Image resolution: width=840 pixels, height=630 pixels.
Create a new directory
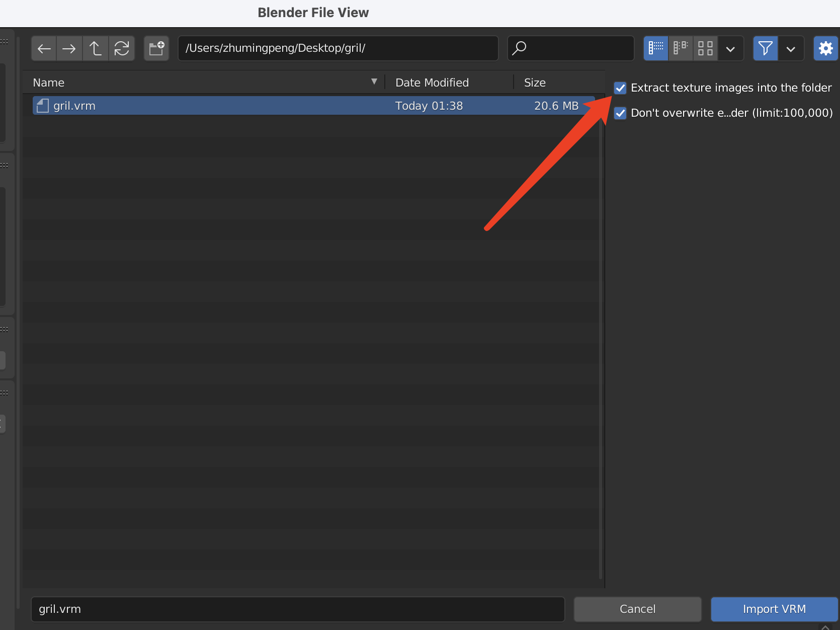point(156,48)
